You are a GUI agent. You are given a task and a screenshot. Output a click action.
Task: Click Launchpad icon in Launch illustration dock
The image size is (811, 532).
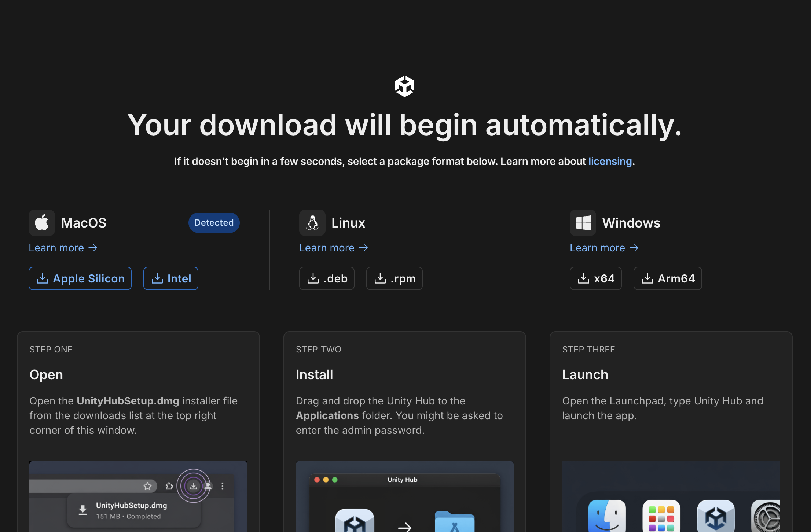[x=661, y=516]
